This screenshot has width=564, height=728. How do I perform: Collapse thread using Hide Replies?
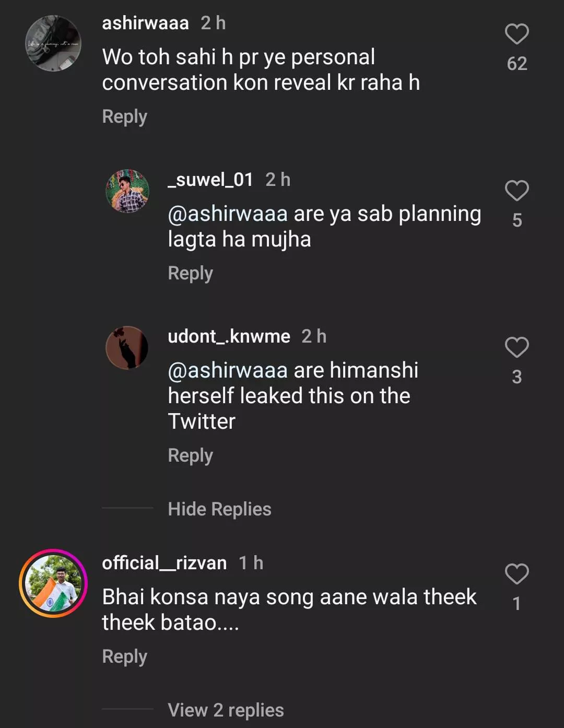point(219,509)
